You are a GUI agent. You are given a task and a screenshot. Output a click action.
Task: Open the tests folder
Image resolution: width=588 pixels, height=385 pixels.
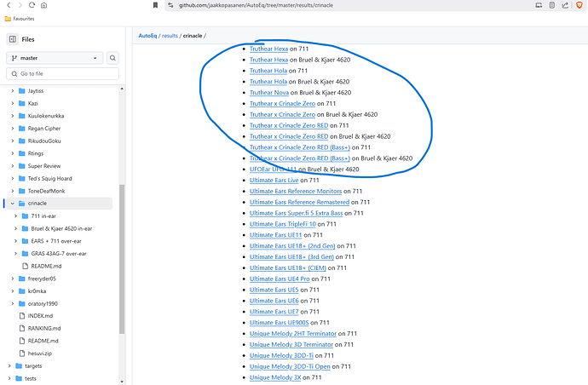(x=31, y=378)
